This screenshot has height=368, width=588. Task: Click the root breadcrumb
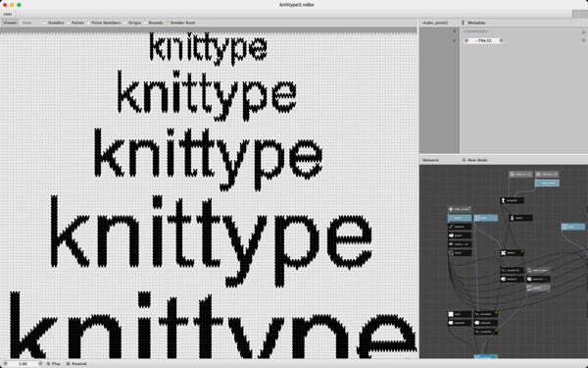(x=8, y=14)
